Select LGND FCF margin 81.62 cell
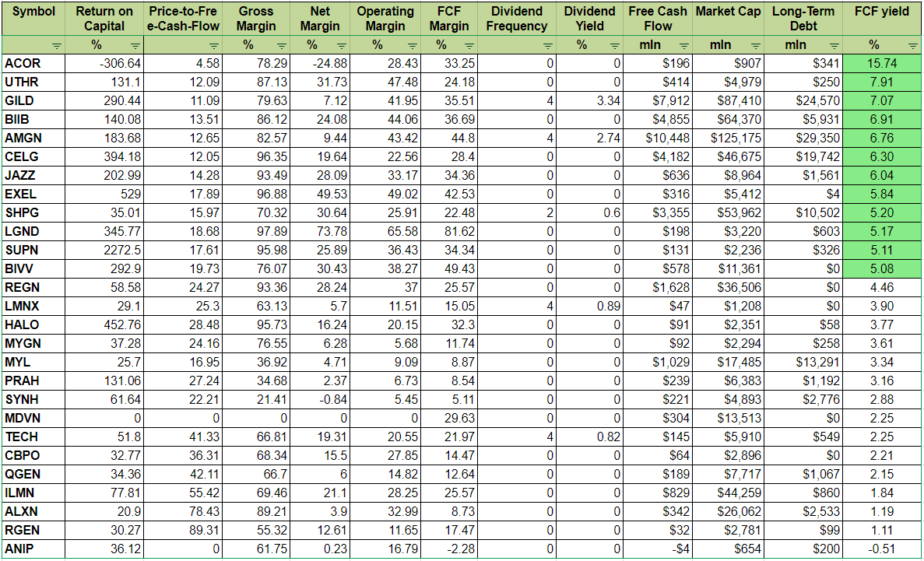Viewport: 924px width, 561px height. (448, 232)
